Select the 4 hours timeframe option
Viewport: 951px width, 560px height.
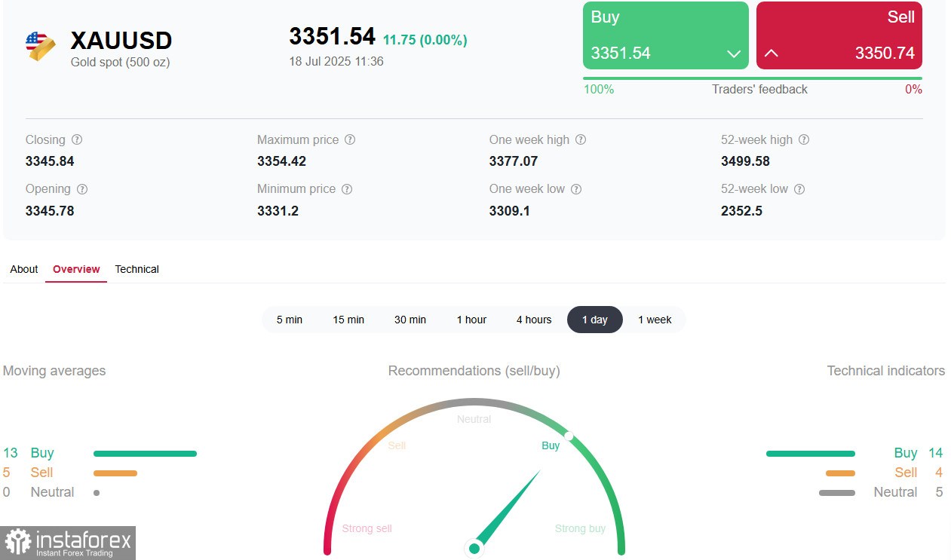point(534,320)
